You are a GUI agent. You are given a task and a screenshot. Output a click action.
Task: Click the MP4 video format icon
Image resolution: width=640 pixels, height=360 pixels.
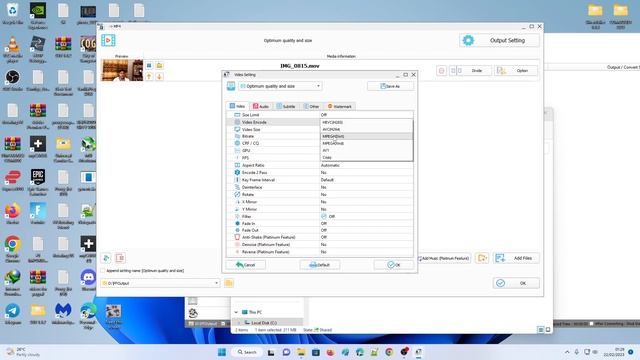click(x=108, y=40)
